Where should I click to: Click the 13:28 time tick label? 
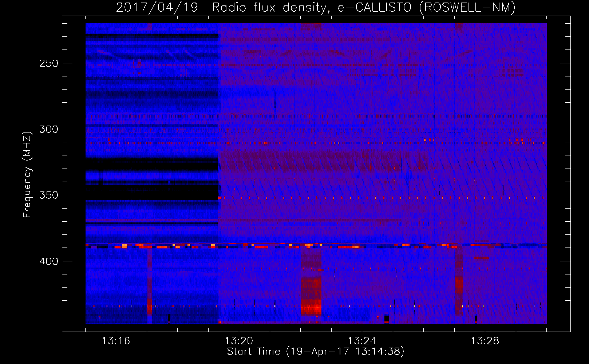point(485,341)
